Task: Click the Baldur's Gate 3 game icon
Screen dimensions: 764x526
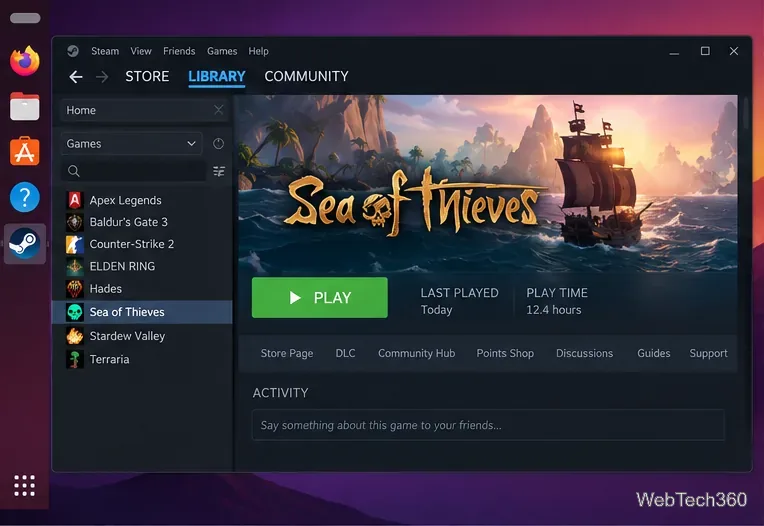Action: tap(75, 222)
